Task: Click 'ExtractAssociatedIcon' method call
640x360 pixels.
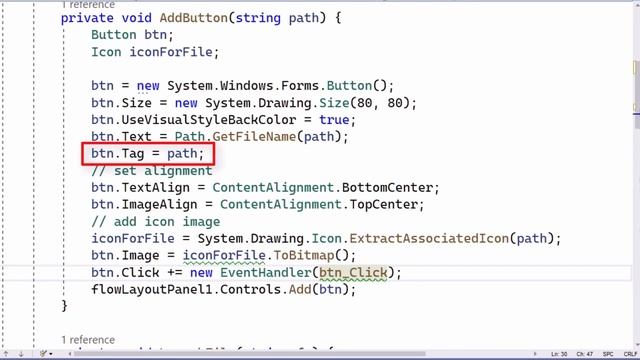Action: [429, 238]
